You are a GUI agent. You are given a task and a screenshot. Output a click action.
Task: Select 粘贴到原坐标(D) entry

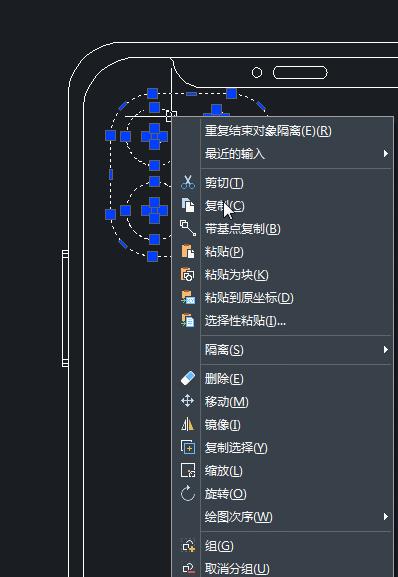coord(283,297)
